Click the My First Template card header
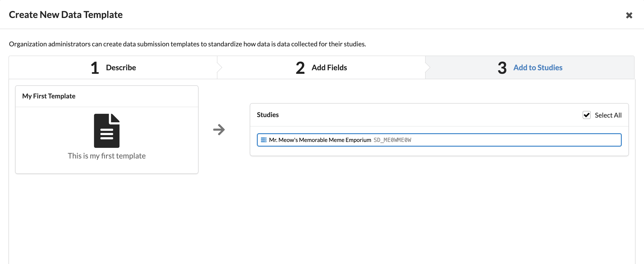 click(49, 96)
